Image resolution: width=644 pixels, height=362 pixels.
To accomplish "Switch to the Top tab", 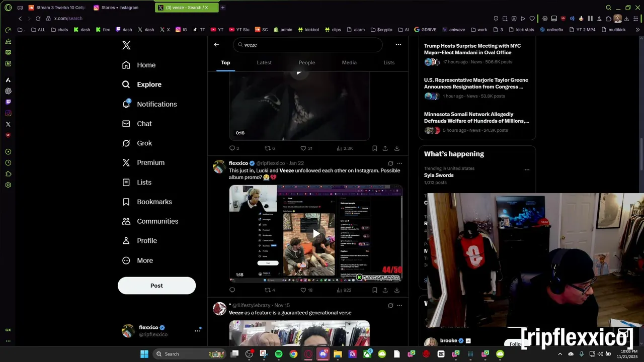I will 225,63.
